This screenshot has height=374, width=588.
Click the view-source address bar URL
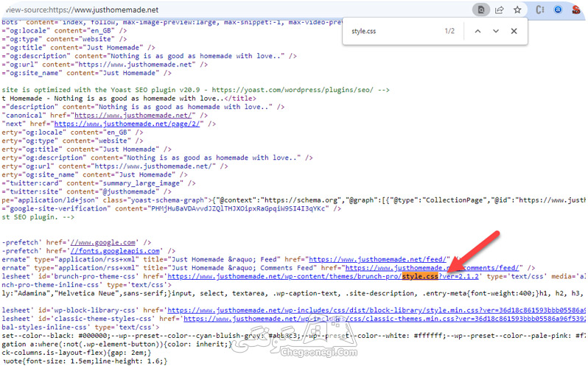(82, 10)
